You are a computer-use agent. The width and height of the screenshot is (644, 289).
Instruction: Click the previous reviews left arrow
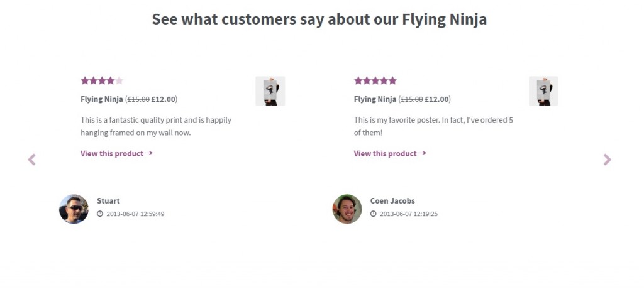(x=32, y=160)
